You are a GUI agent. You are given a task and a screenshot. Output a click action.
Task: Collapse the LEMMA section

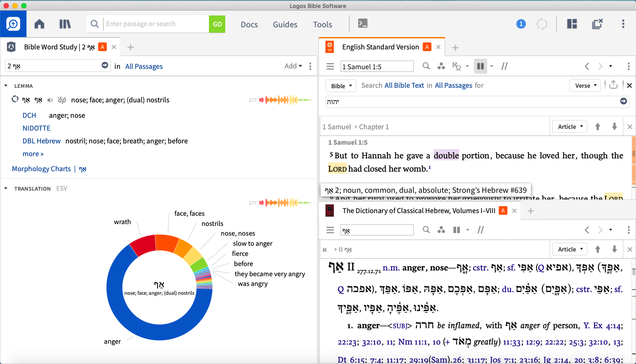pyautogui.click(x=6, y=86)
